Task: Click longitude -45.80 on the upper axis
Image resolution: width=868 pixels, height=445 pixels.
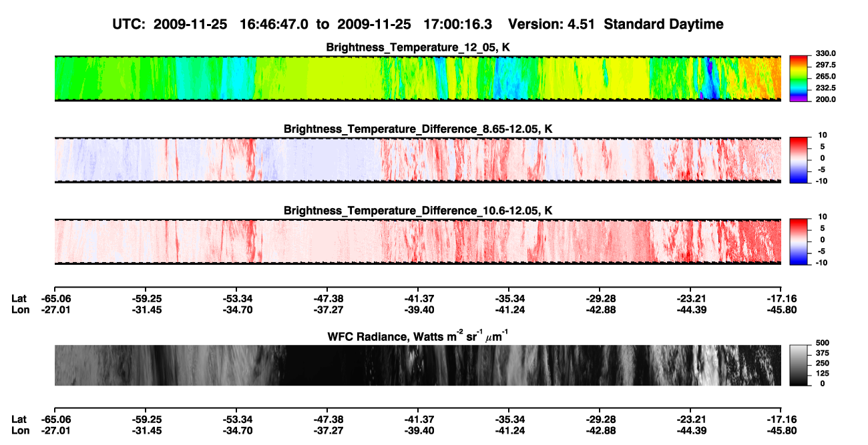Action: tap(782, 310)
